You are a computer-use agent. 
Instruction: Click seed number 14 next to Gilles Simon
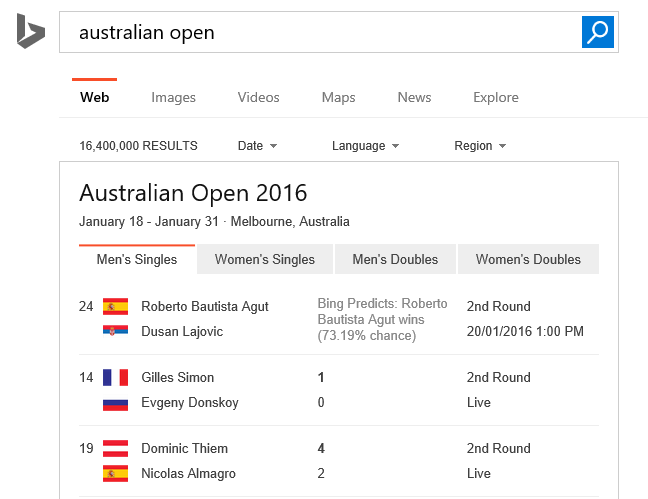coord(86,377)
